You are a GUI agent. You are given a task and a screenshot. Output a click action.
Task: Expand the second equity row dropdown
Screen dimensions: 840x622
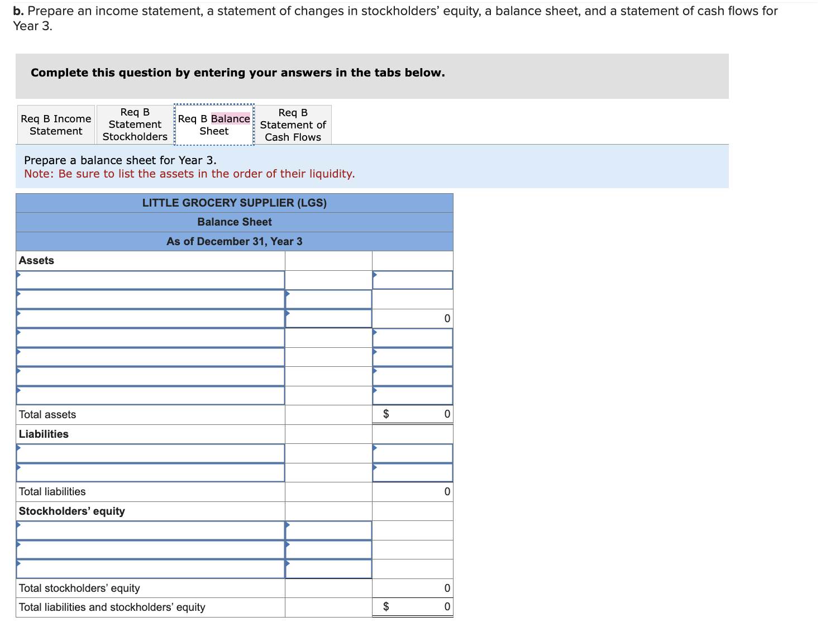point(151,549)
